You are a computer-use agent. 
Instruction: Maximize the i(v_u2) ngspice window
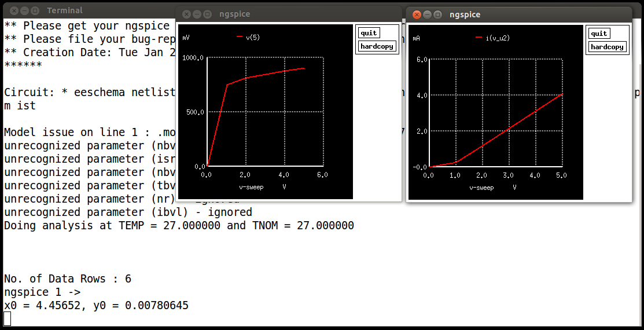pos(438,14)
